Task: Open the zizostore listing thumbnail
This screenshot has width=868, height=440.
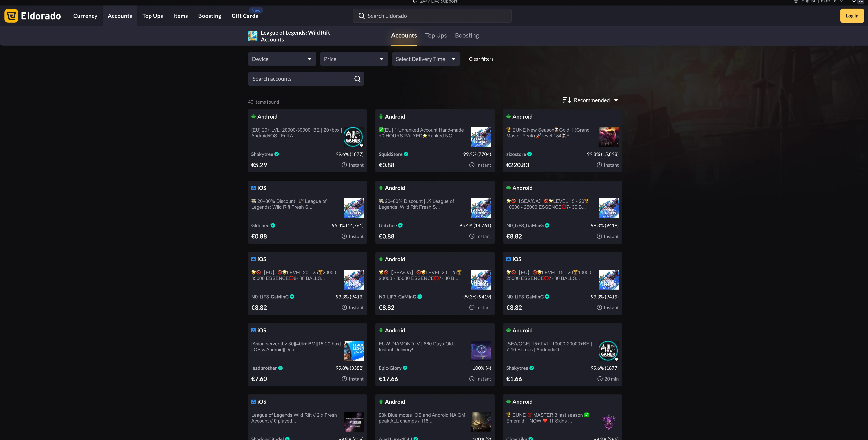Action: (608, 137)
